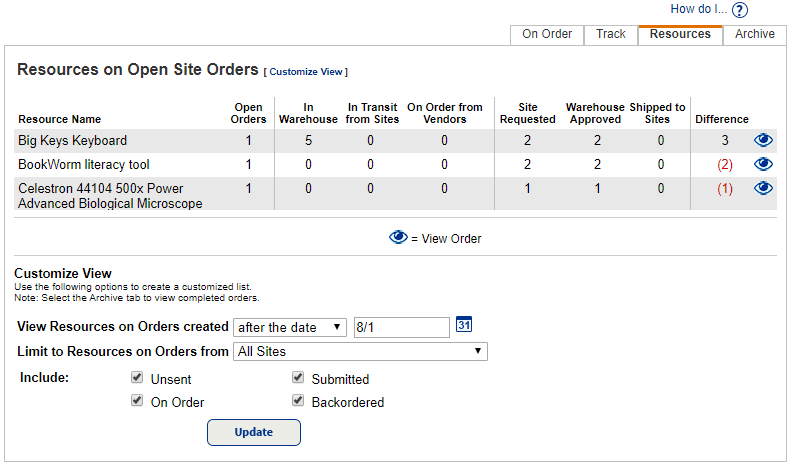This screenshot has width=792, height=466.
Task: Click the Update button
Action: point(254,432)
